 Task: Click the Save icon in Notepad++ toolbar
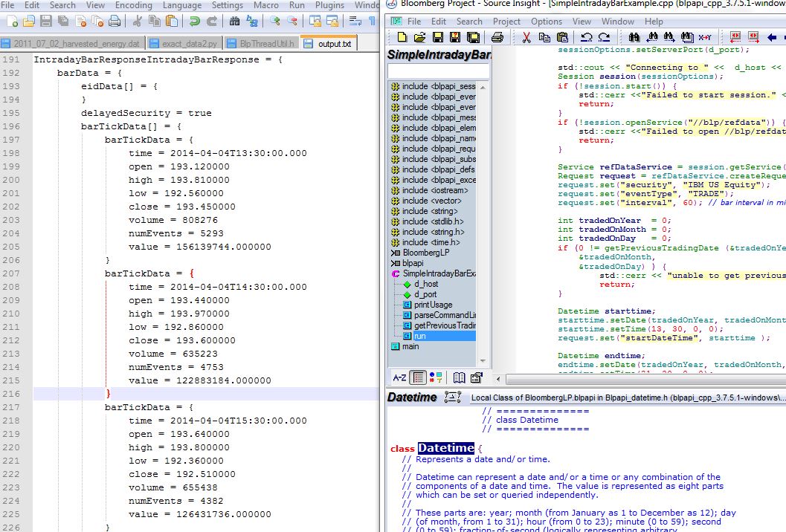click(46, 22)
